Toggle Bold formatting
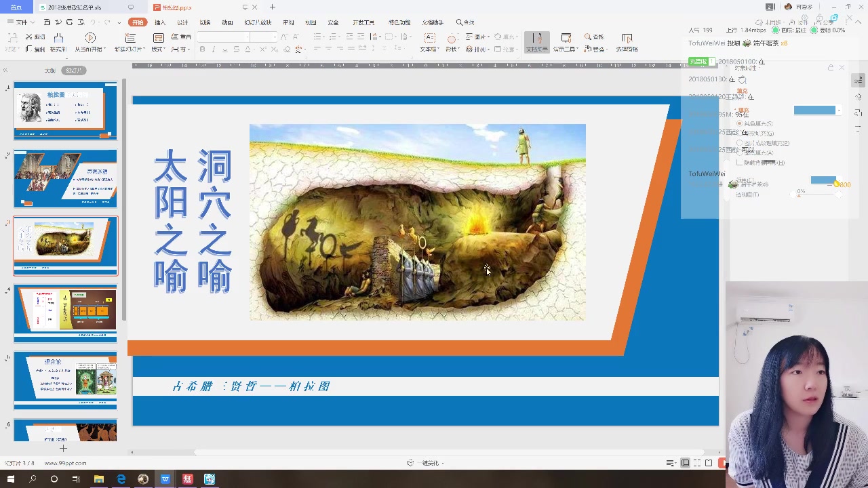Screen dimensions: 868x488 202,49
